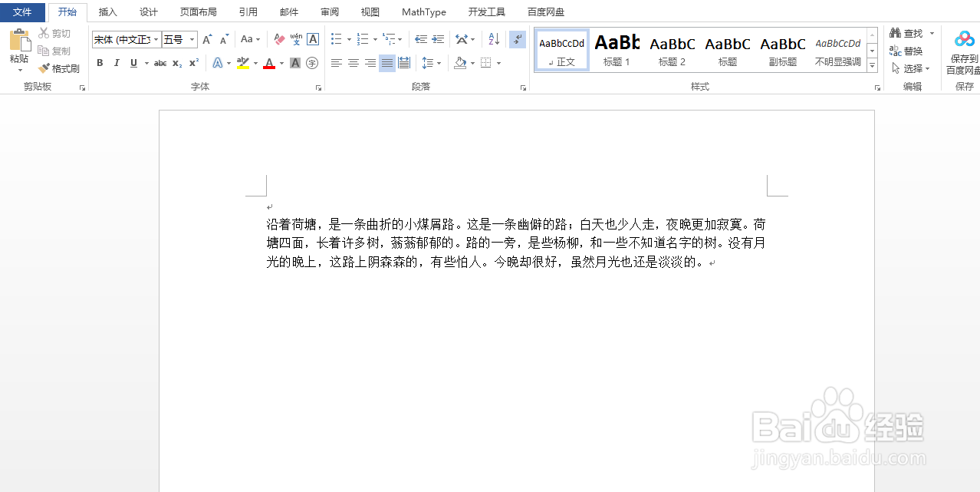
Task: Open the borders dropdown arrow
Action: pyautogui.click(x=498, y=63)
